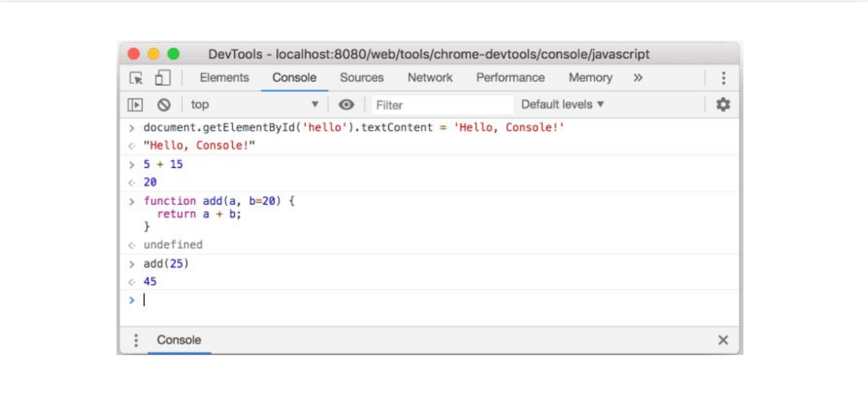This screenshot has height=416, width=868.
Task: Click the Filter input field
Action: point(442,105)
